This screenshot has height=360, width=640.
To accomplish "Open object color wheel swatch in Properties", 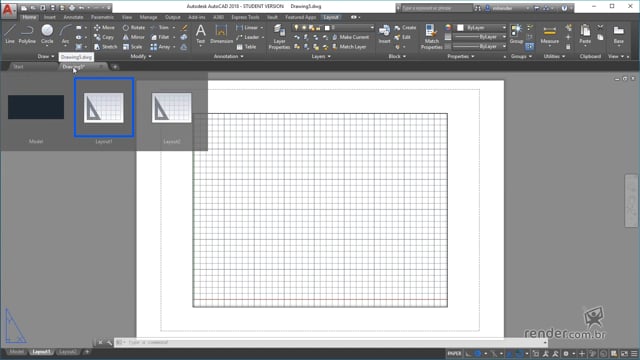I will click(x=448, y=27).
